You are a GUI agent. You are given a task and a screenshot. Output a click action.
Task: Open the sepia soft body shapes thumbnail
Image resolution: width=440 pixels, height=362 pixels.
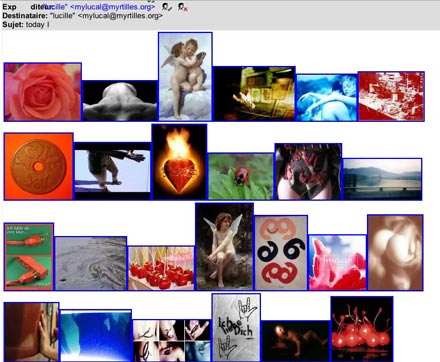click(395, 253)
